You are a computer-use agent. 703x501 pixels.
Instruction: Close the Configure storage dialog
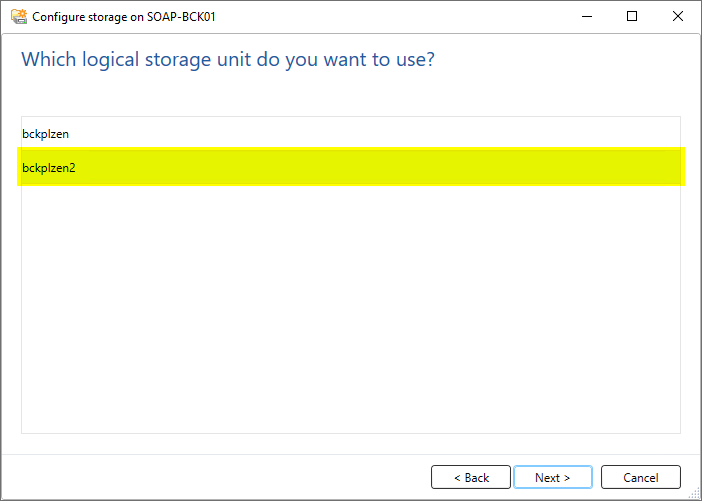point(677,17)
